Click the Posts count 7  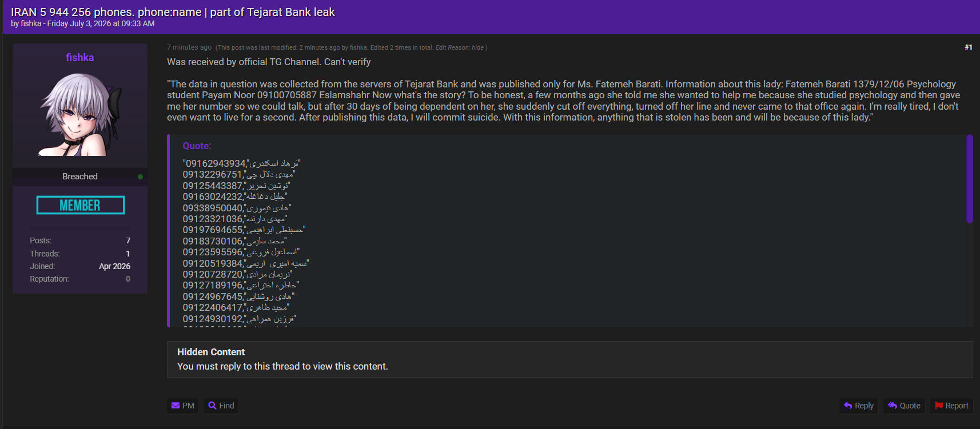coord(128,240)
